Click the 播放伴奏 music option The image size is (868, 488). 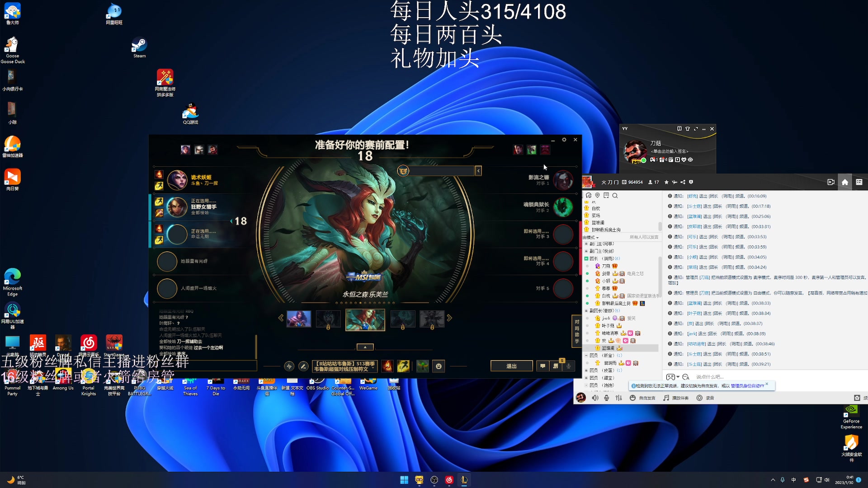pyautogui.click(x=676, y=398)
